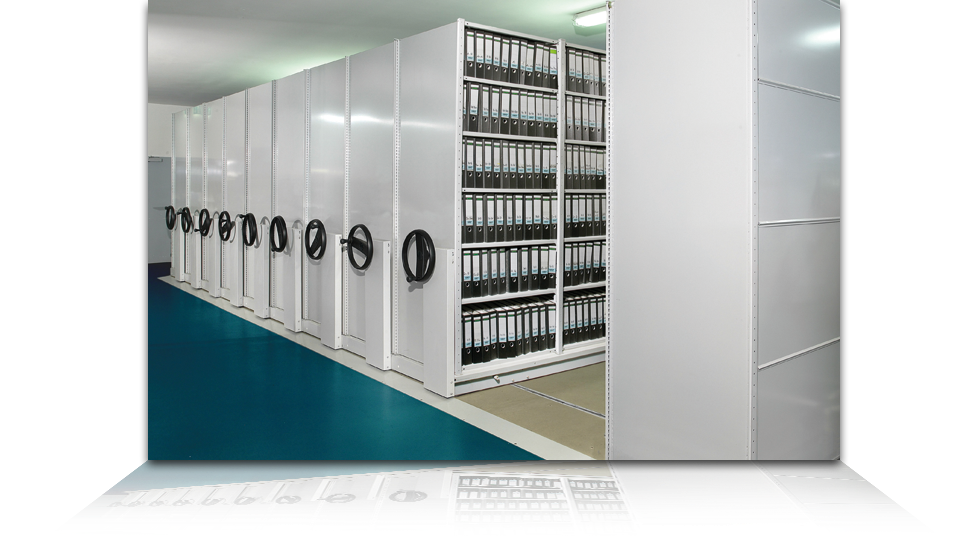Viewport: 980px width, 560px height.
Task: Click the third handwheel from the open shelf
Action: pyautogui.click(x=315, y=239)
